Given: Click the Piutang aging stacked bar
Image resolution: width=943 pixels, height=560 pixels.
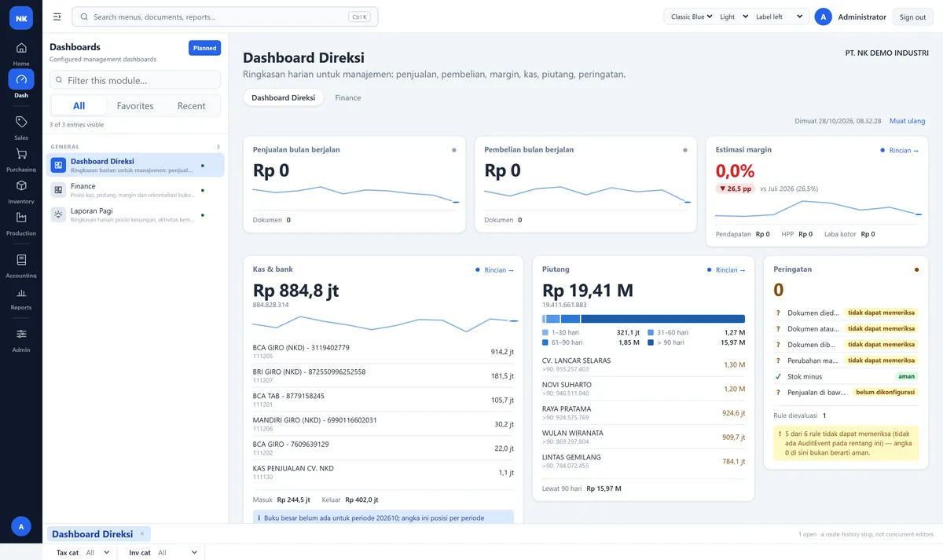Looking at the screenshot, I should (644, 319).
